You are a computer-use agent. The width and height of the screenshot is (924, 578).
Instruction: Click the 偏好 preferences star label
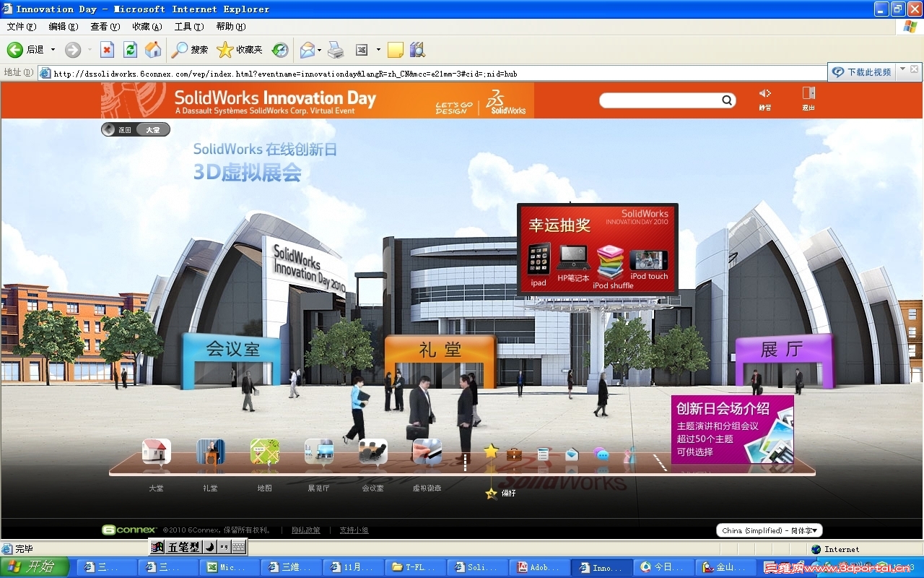tap(501, 493)
